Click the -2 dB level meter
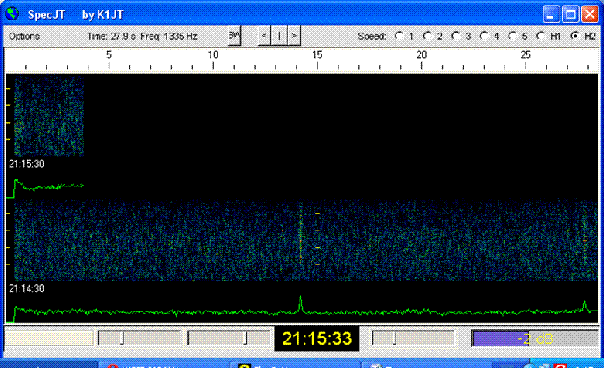605x369 pixels. pos(535,339)
